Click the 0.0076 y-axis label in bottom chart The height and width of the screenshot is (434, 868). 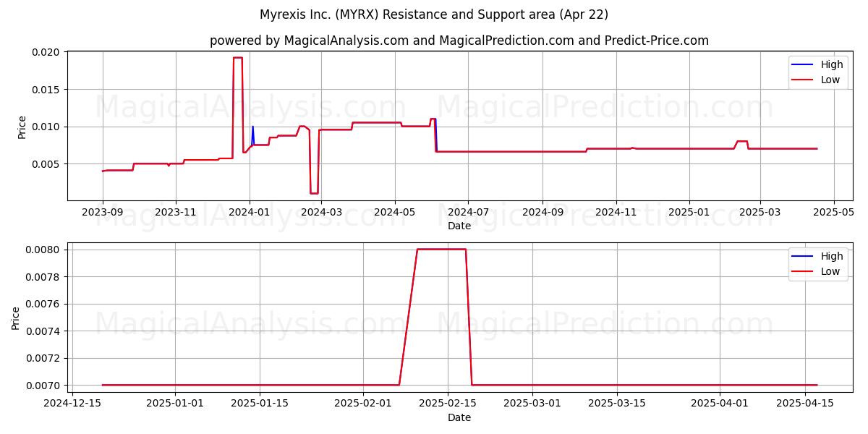click(42, 305)
